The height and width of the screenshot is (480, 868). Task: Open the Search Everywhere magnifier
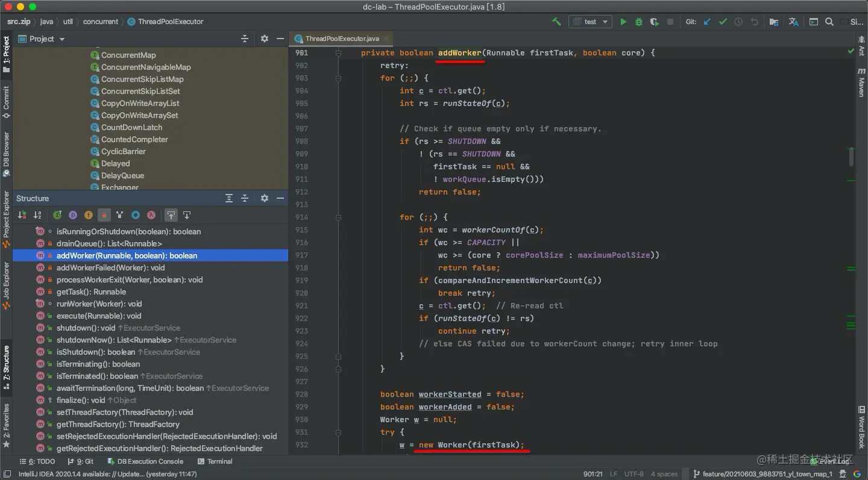coord(829,22)
